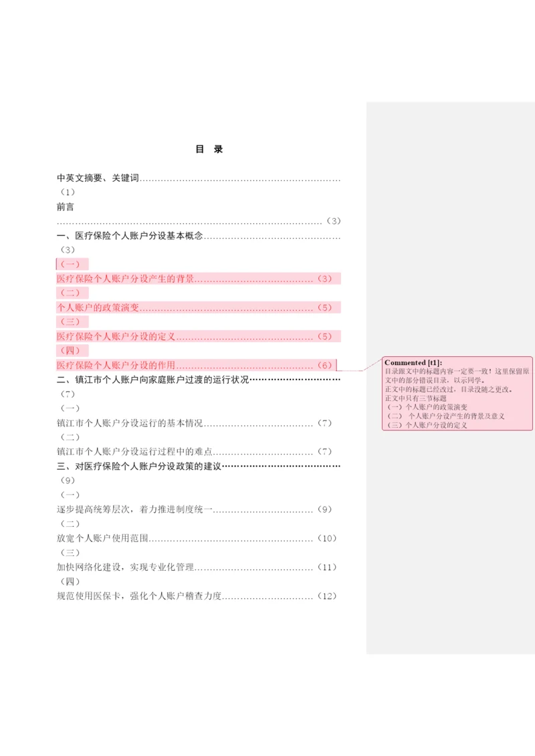Select highlighted entry 医疗保险个人账户分设的作用
535x756 pixels.
point(116,365)
